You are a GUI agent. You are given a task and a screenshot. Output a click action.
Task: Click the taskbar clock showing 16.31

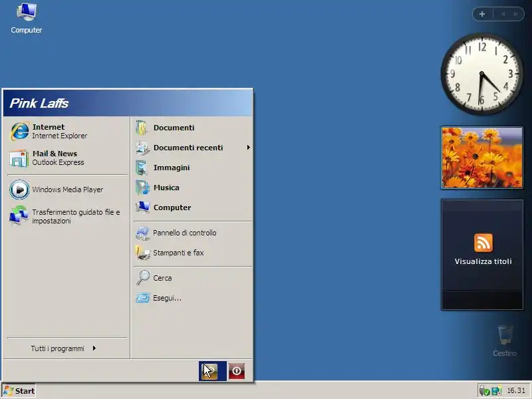pyautogui.click(x=516, y=391)
